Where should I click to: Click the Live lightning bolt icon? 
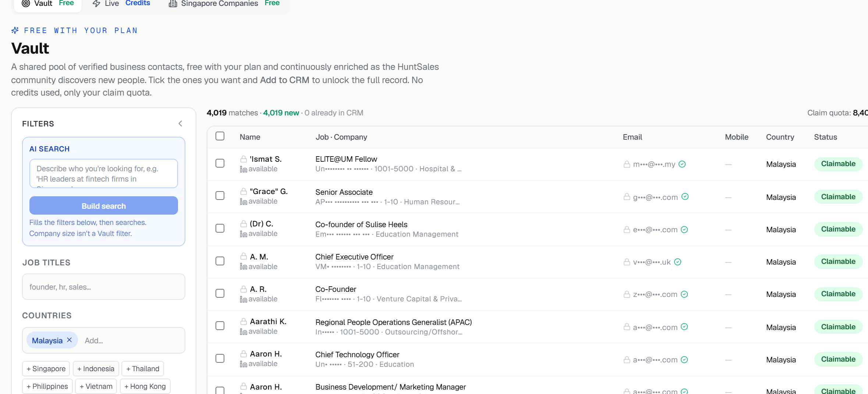(96, 4)
